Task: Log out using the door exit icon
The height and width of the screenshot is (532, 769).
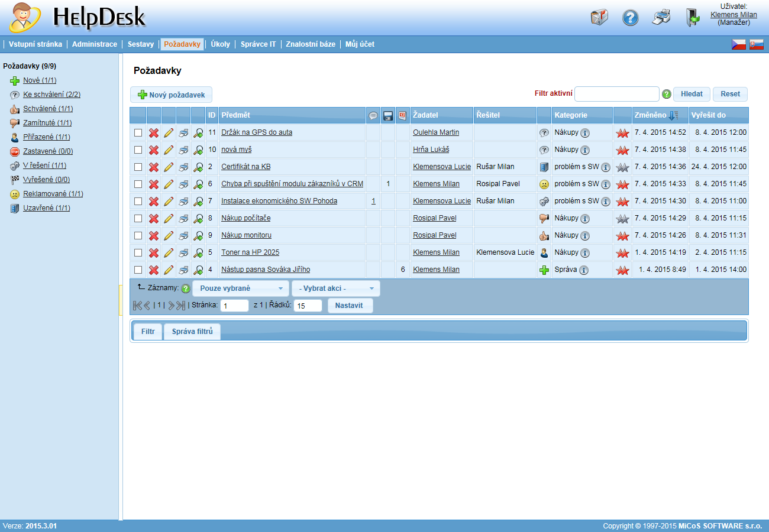Action: (x=693, y=17)
